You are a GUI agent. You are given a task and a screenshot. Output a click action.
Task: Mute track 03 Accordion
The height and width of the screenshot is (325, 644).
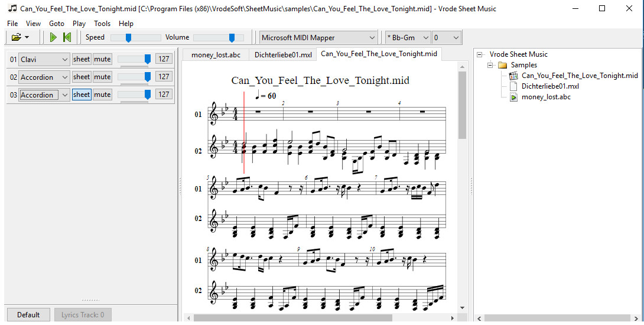[x=102, y=95]
